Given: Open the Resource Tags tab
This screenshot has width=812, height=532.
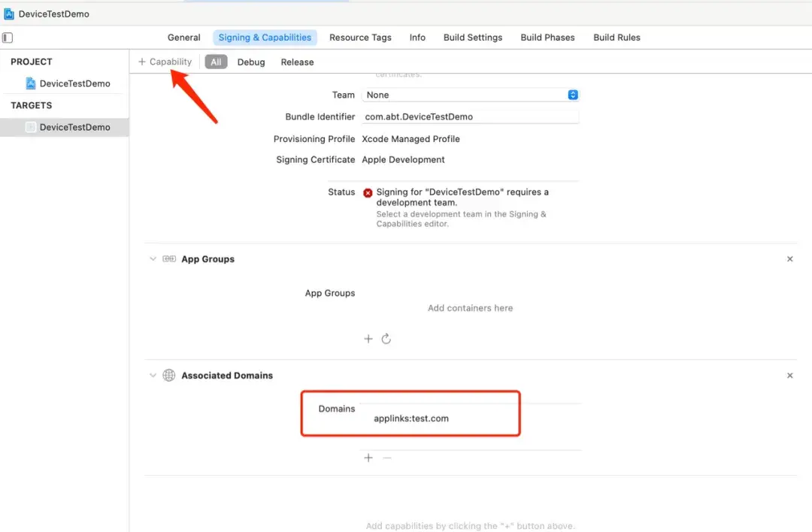Looking at the screenshot, I should pos(360,38).
